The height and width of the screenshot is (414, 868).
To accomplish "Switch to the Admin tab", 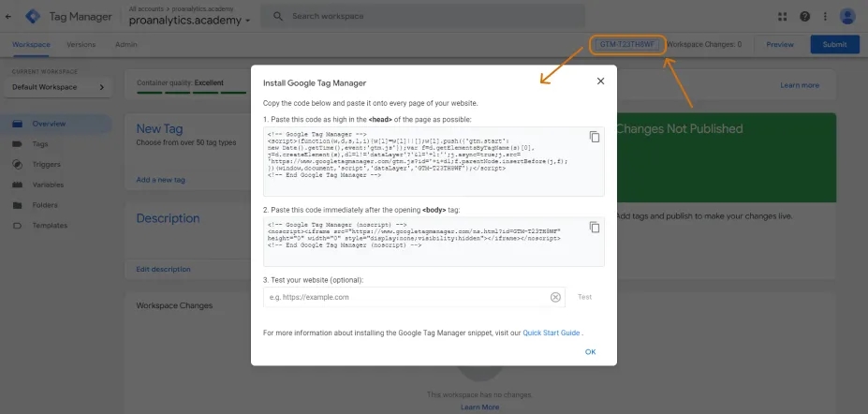I will coord(126,44).
